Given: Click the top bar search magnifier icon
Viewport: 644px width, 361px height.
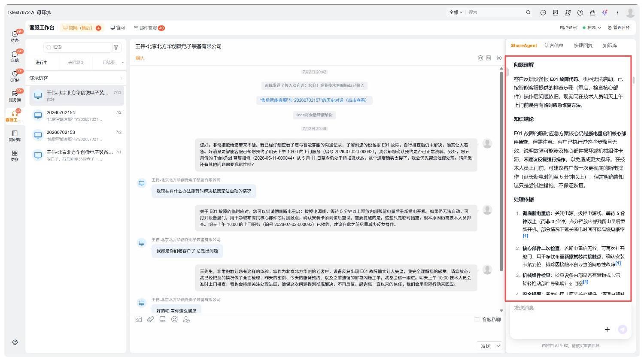Looking at the screenshot, I should coord(528,12).
